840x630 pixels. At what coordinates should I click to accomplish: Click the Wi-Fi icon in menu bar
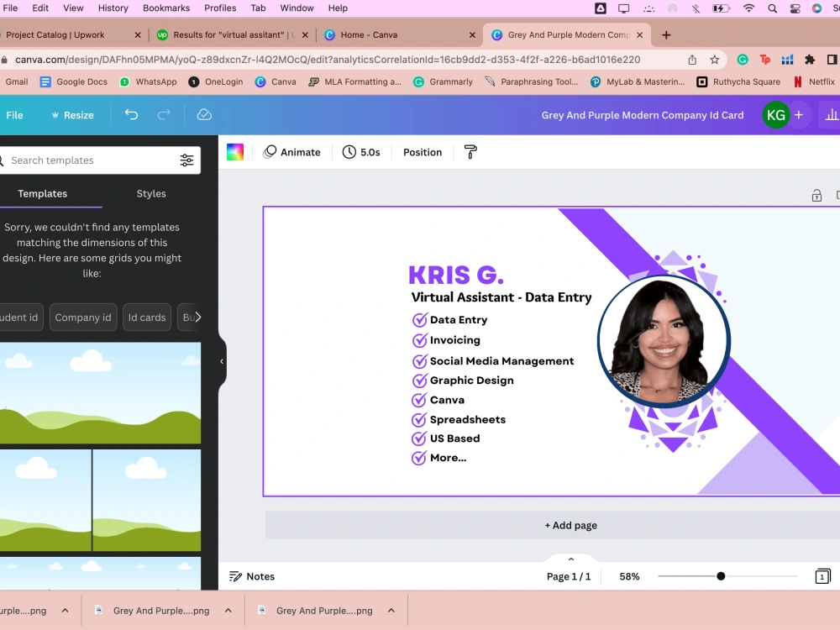(x=749, y=8)
